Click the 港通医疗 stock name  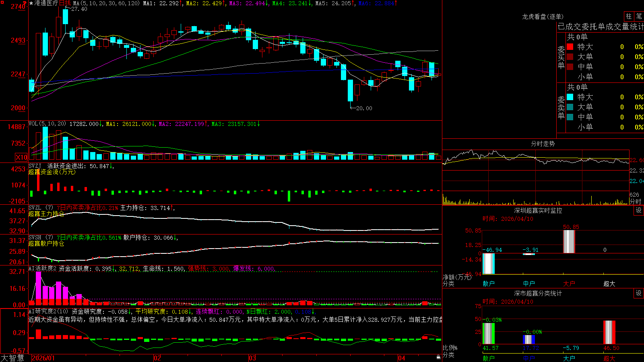[x=46, y=3]
